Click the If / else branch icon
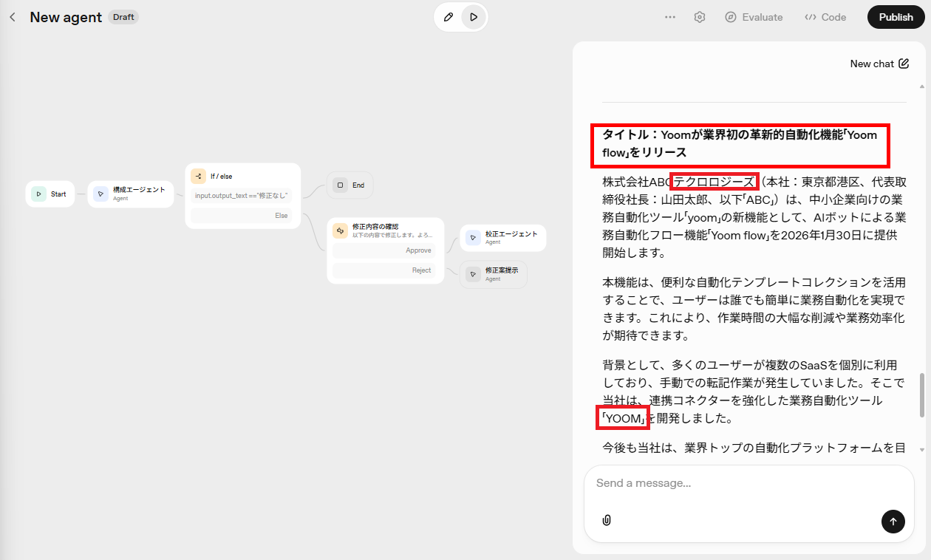This screenshot has height=560, width=931. [x=198, y=176]
